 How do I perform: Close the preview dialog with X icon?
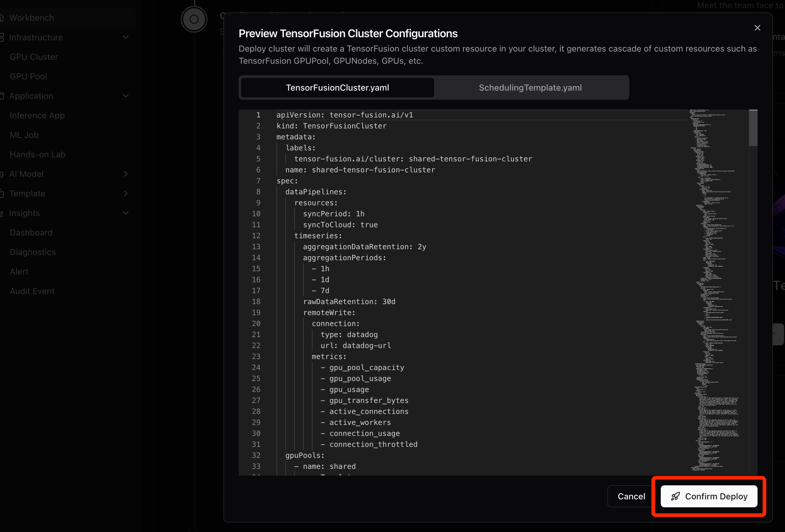pyautogui.click(x=757, y=28)
